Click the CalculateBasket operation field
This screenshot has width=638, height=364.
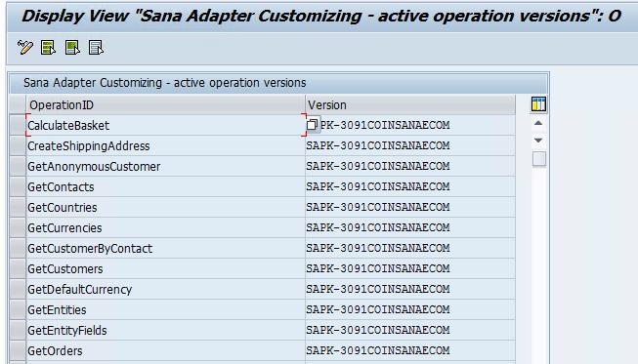pyautogui.click(x=165, y=125)
